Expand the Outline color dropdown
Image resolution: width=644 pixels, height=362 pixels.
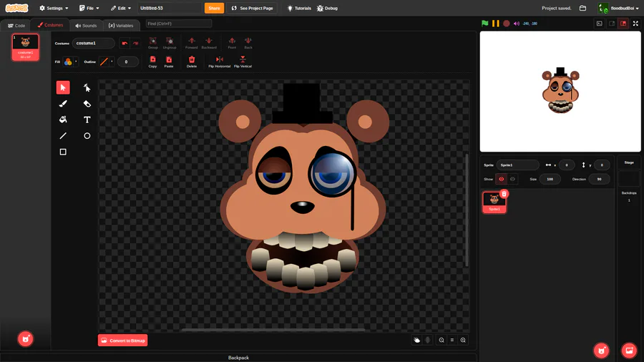107,62
